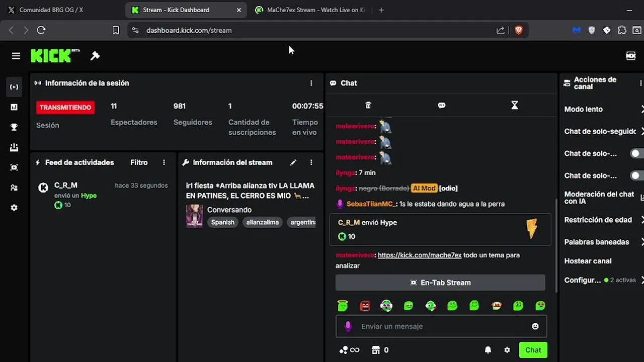Screen dimensions: 644x362
Task: Click the stream title irl fiesta text
Action: (x=250, y=191)
